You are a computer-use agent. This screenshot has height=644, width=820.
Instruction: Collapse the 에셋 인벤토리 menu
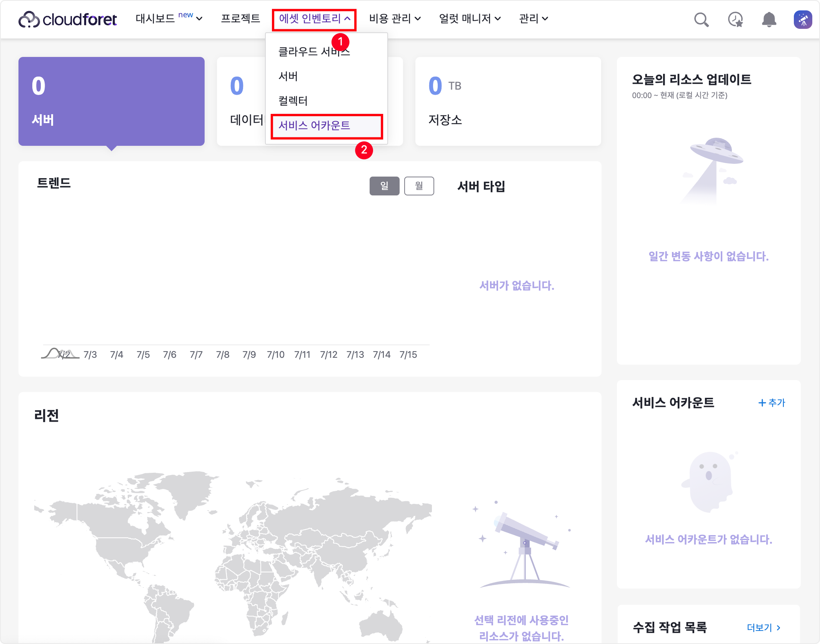pyautogui.click(x=314, y=18)
